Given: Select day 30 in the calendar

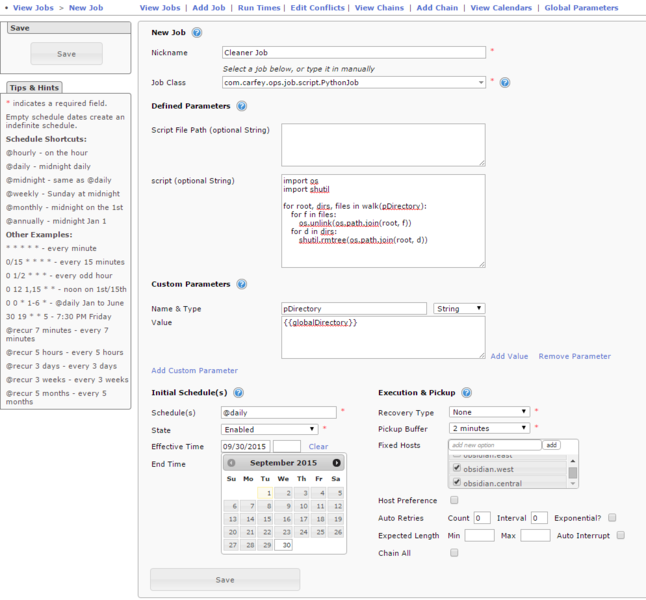Looking at the screenshot, I should click(x=283, y=545).
